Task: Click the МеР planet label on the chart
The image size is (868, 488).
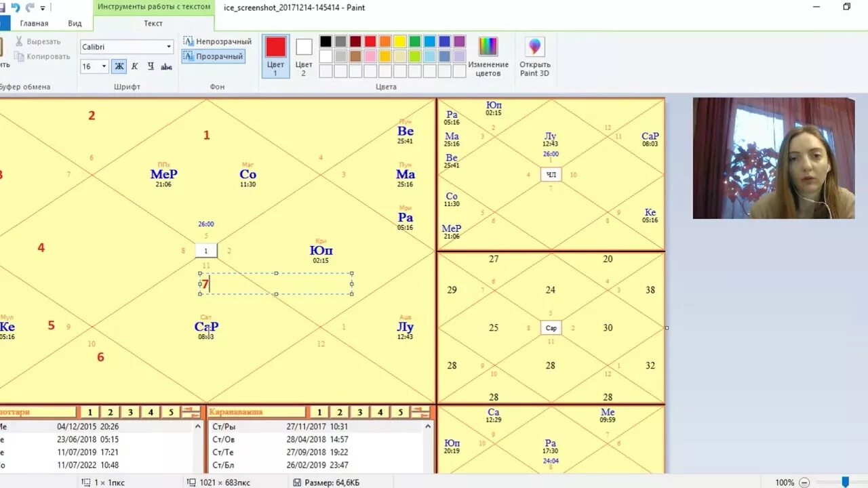Action: point(163,174)
